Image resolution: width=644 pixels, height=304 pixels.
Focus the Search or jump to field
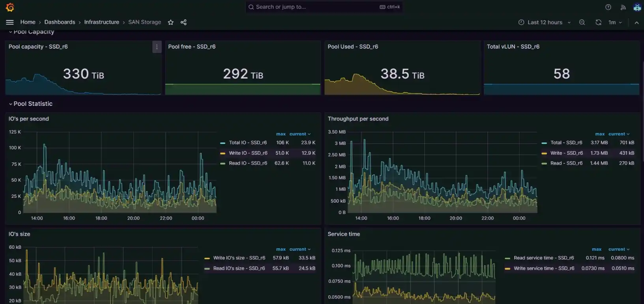coord(324,7)
